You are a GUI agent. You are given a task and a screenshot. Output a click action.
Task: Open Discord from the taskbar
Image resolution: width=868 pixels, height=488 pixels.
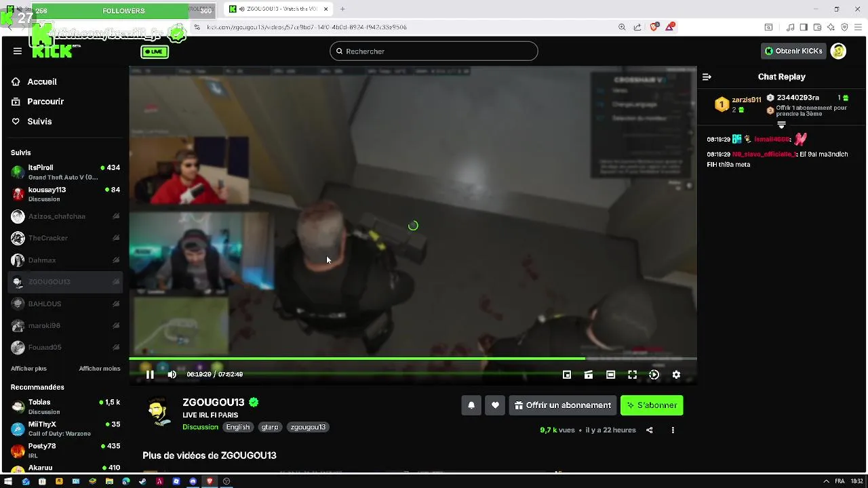tap(193, 481)
